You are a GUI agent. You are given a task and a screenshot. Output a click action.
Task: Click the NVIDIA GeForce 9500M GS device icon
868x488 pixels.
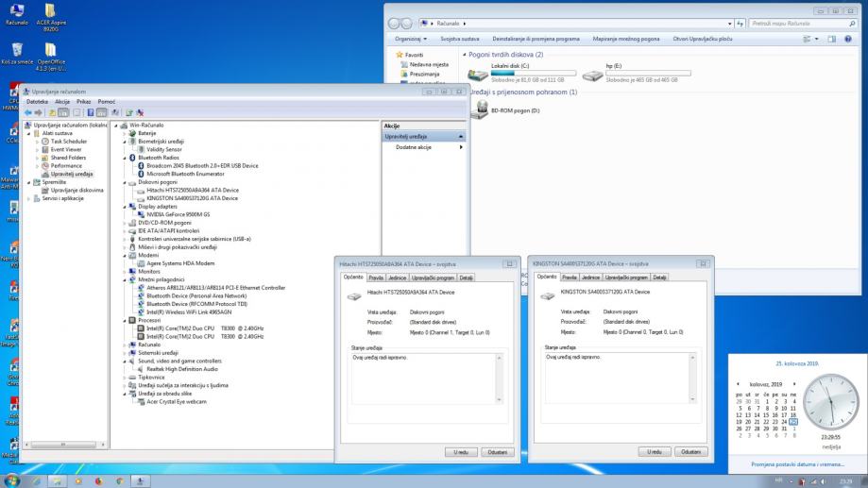tap(142, 215)
